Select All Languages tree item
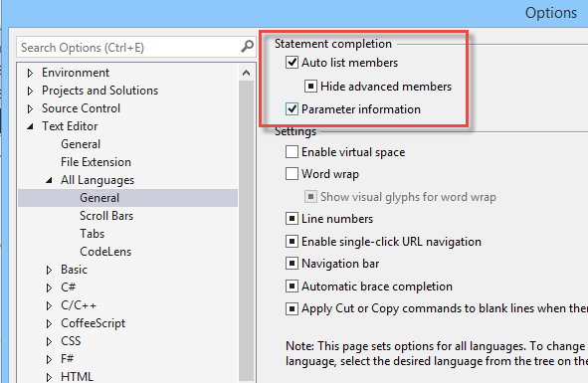The image size is (588, 383). click(x=98, y=180)
